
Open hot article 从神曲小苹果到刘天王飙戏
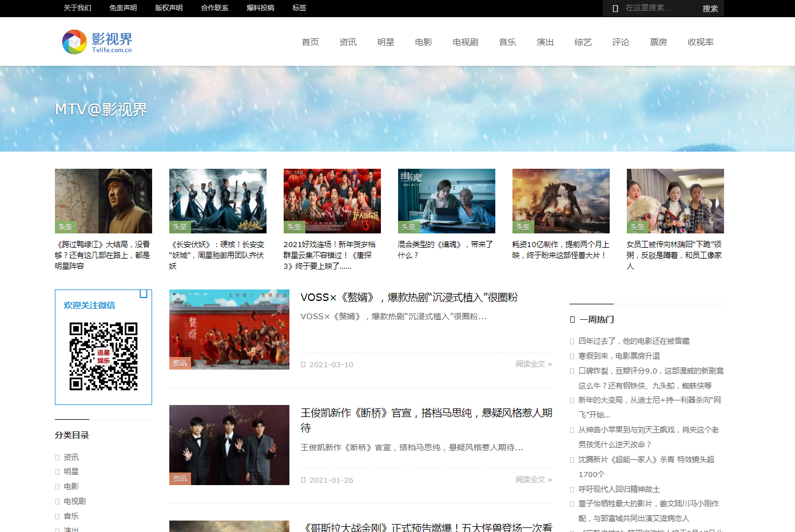point(649,437)
